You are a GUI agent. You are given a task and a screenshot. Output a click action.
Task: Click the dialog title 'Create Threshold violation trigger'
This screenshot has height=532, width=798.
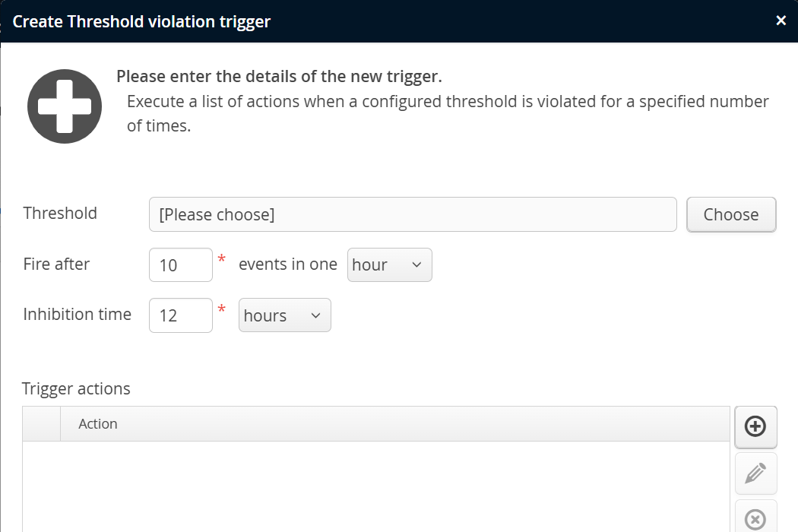(x=141, y=21)
